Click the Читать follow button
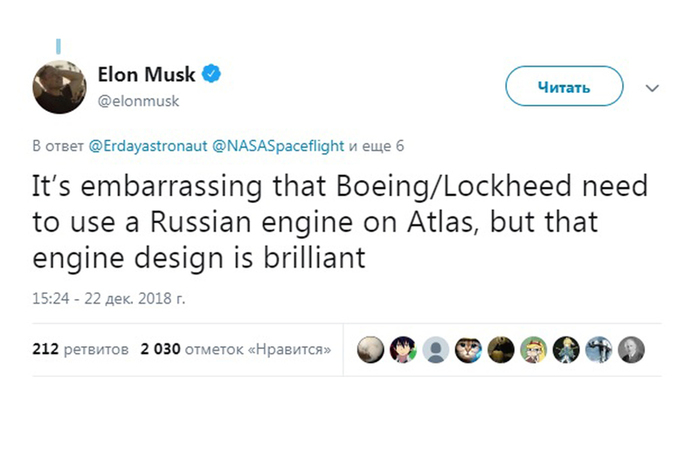699x466 pixels. pos(564,86)
